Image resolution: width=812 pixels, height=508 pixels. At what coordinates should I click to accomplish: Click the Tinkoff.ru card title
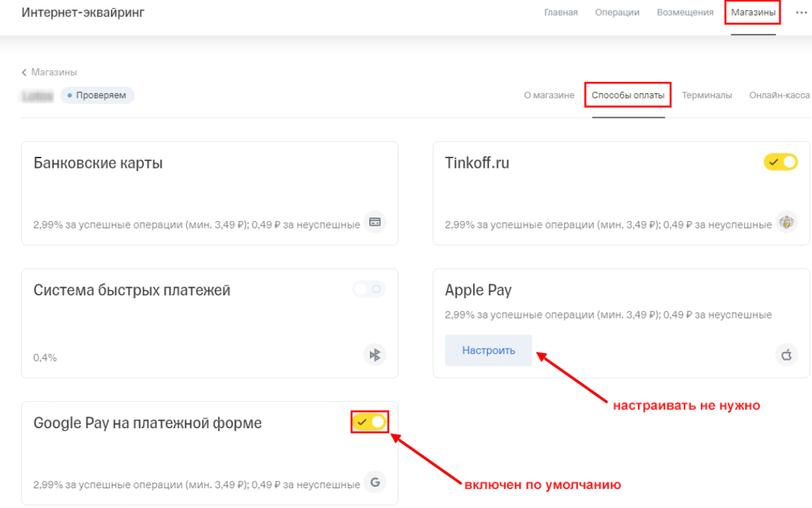(x=477, y=163)
